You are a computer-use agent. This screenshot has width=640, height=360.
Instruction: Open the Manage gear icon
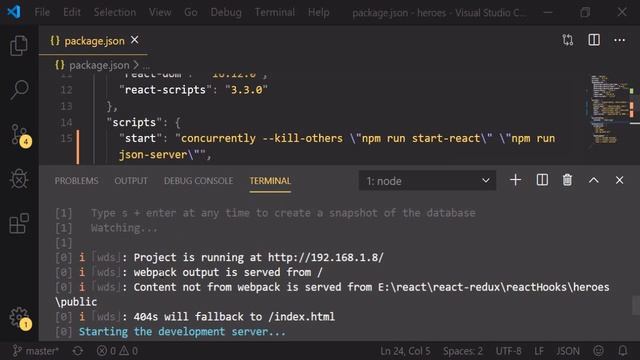20,318
